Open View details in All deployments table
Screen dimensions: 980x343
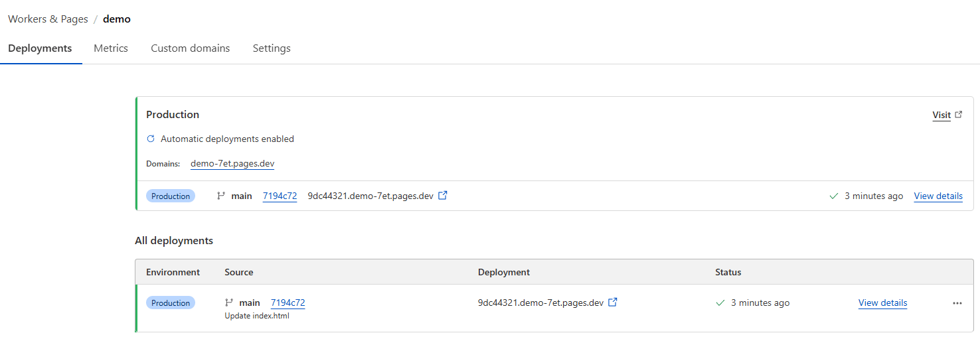tap(882, 303)
